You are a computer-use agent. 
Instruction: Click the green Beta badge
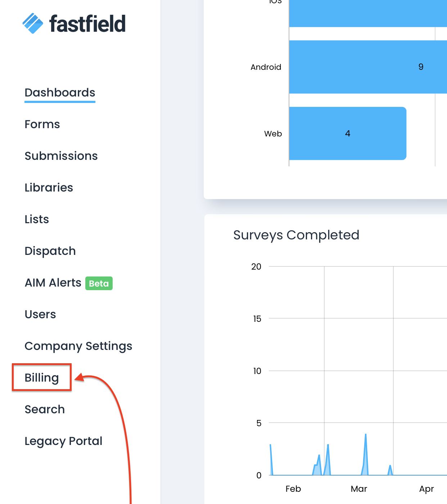[x=99, y=283]
